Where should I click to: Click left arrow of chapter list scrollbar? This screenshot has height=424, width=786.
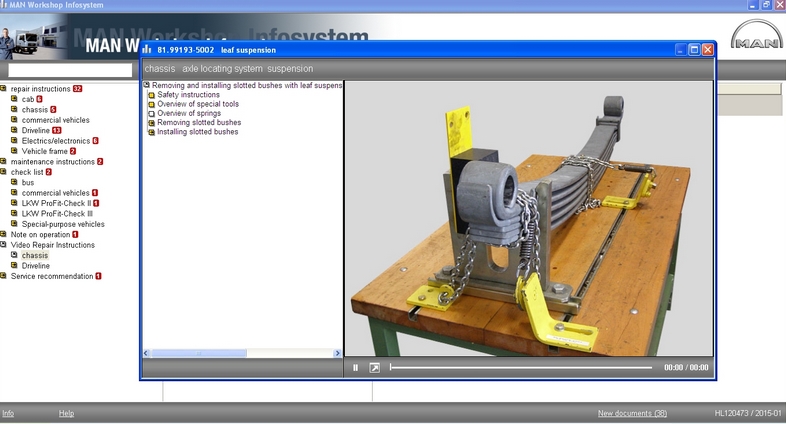(146, 353)
